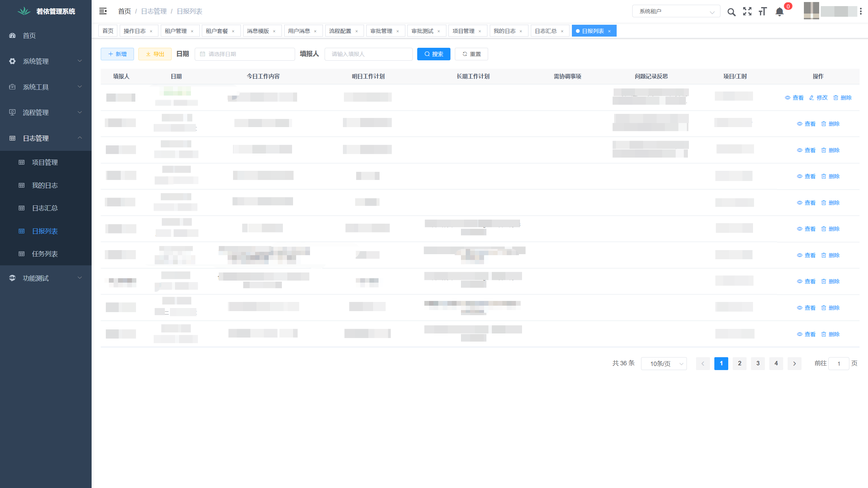Open the font size settings icon
Viewport: 868px width, 488px height.
tap(763, 12)
